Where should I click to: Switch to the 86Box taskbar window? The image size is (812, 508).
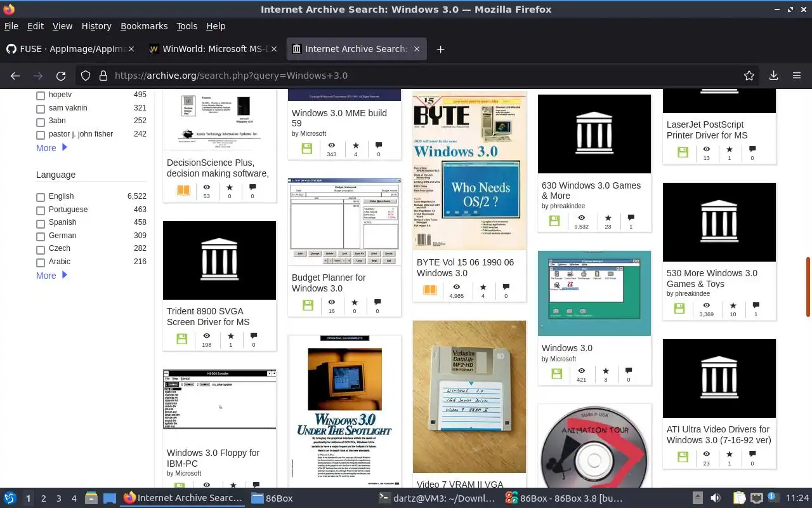click(x=272, y=498)
